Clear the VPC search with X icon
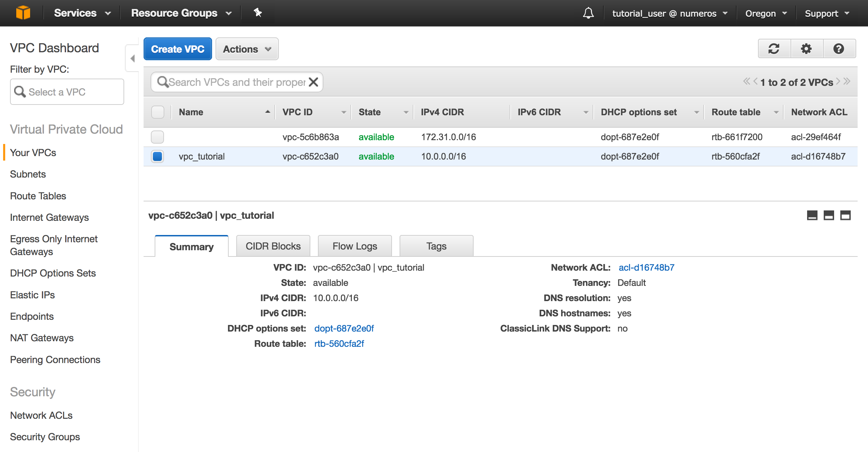Screen dimensions: 868x452 click(x=313, y=82)
